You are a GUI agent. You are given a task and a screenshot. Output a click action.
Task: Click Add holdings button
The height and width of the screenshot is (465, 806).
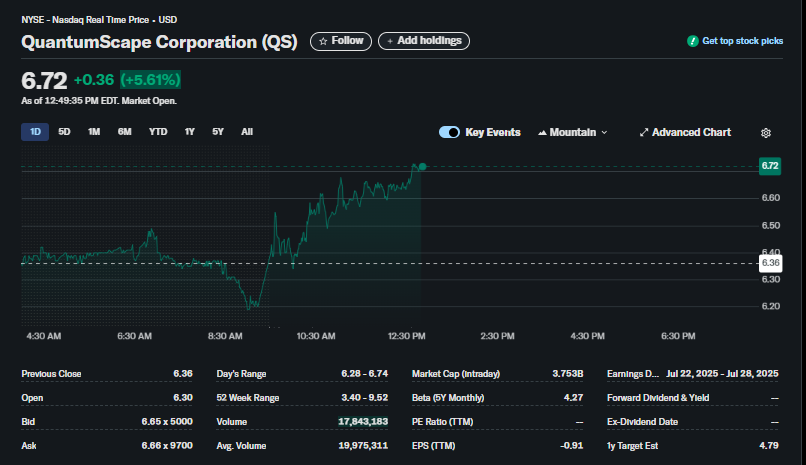click(424, 41)
